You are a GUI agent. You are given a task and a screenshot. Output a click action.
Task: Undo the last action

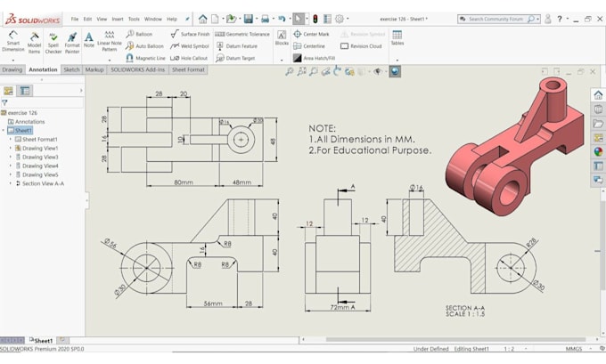point(282,19)
